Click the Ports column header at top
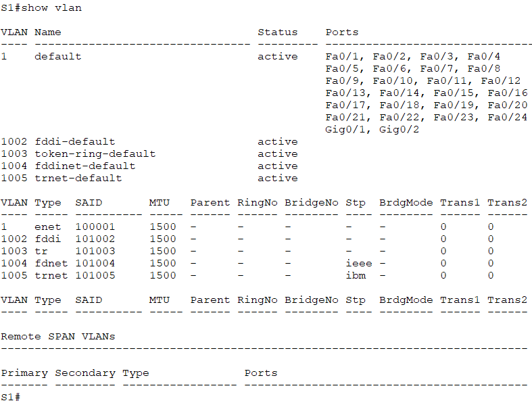Image resolution: width=532 pixels, height=403 pixels. click(342, 32)
